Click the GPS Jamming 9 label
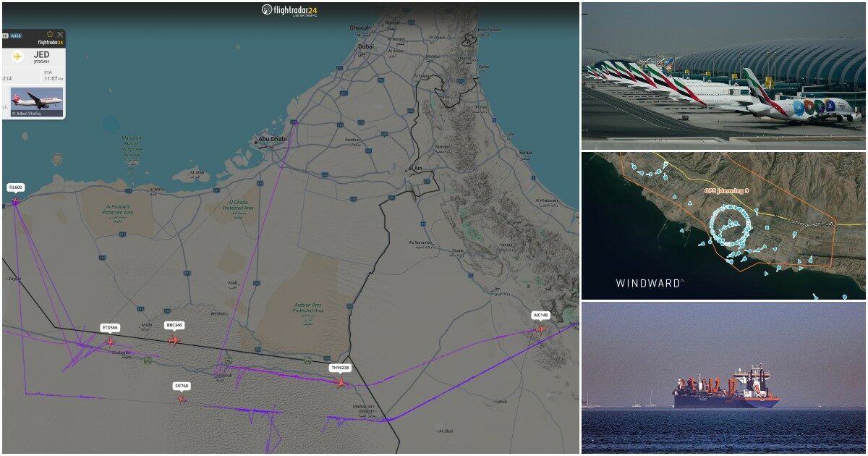The width and height of the screenshot is (868, 456). 727,191
